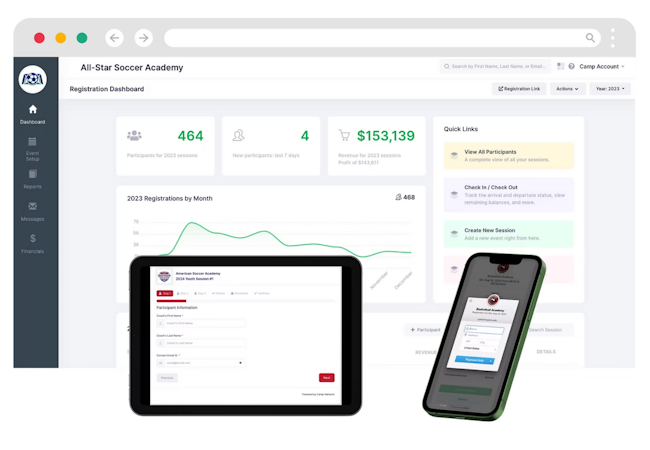Open Check In / Check Out quick link
650x450 pixels.
tap(509, 195)
